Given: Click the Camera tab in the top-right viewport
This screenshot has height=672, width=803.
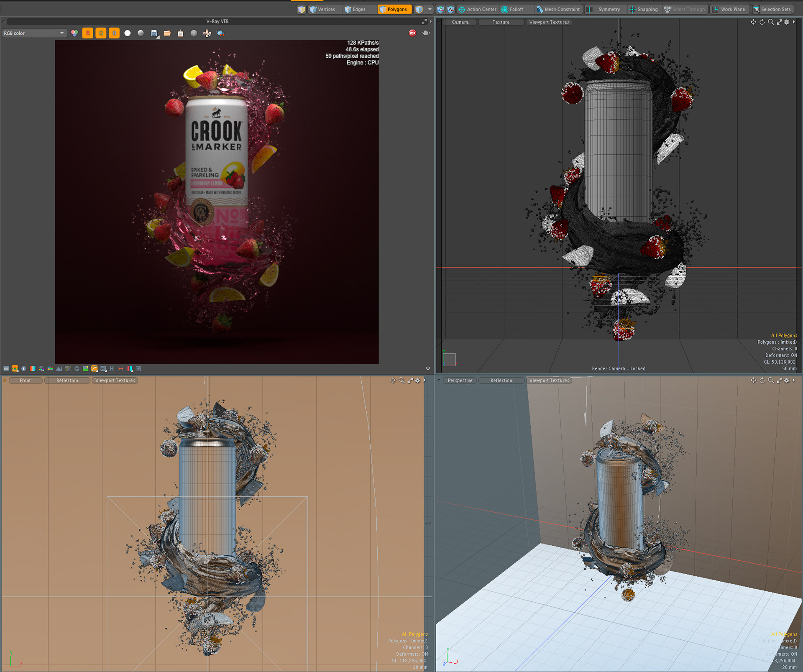Looking at the screenshot, I should [460, 22].
